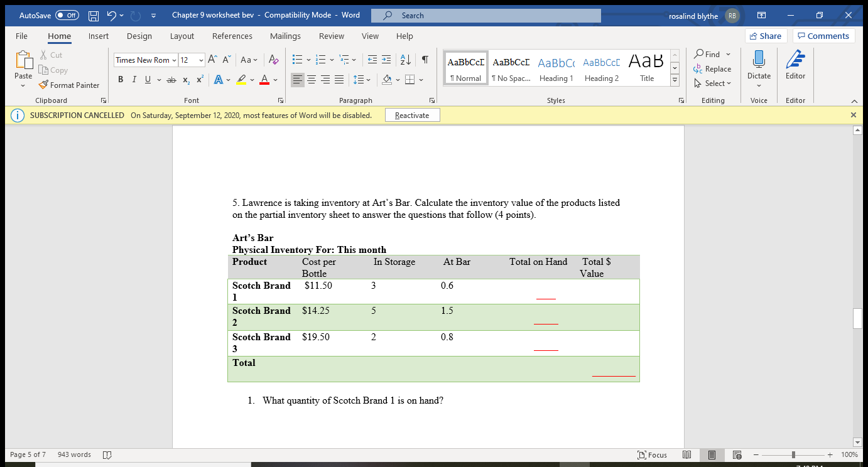Screen dimensions: 868x467
Task: Apply italic formatting
Action: [133, 79]
